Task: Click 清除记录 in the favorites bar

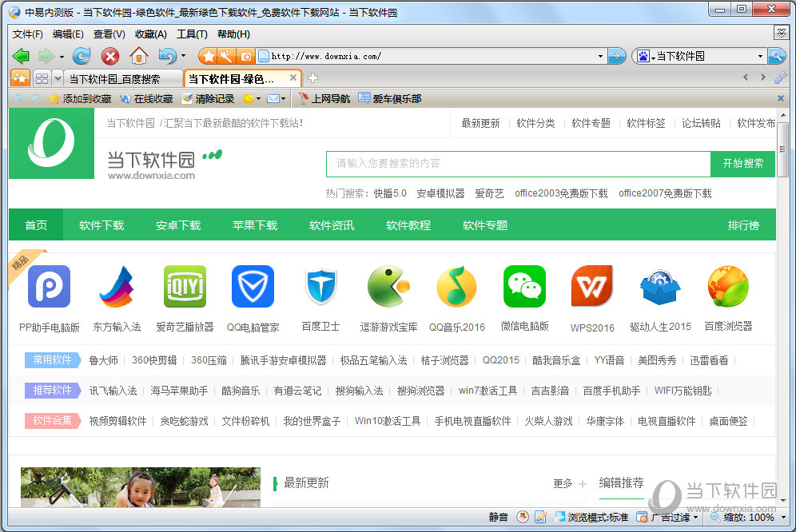Action: coord(208,98)
